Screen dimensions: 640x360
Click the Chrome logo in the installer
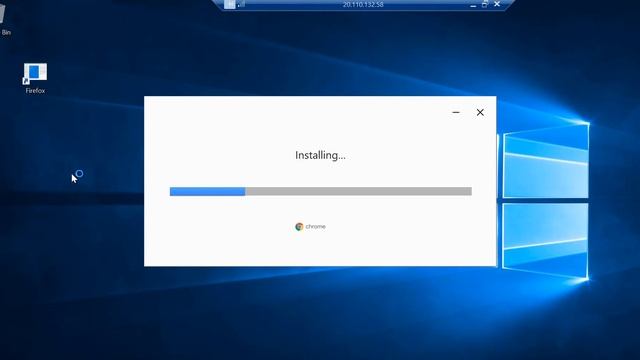click(x=299, y=227)
